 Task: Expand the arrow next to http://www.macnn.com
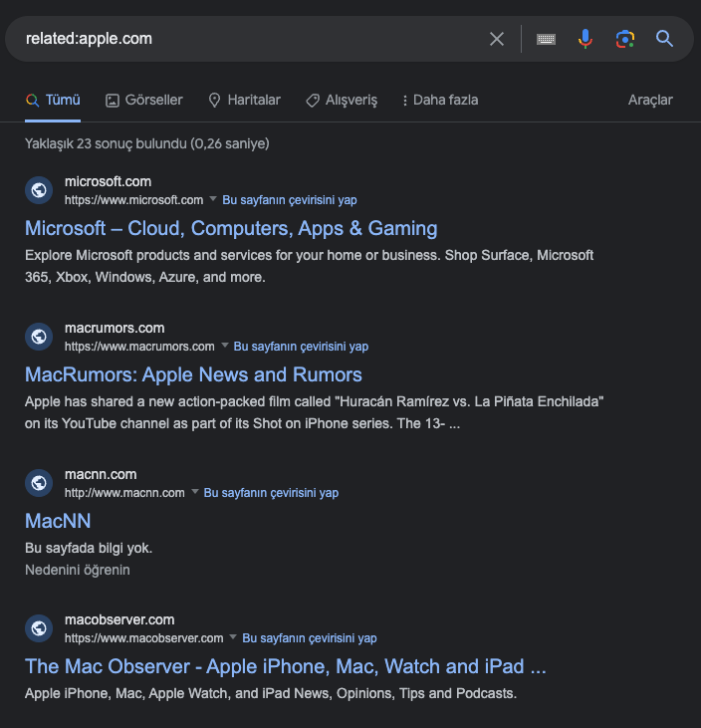click(195, 491)
